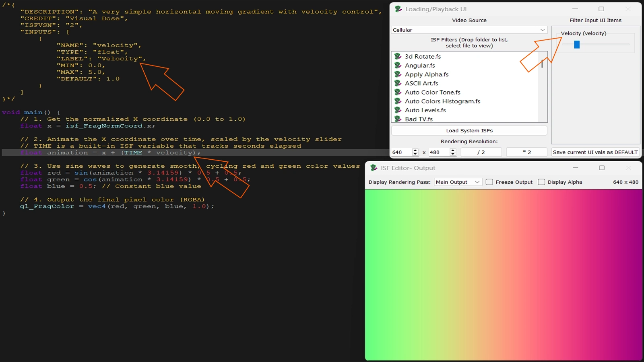Viewport: 644px width, 362px height.
Task: Click Save current UI vals as DEFAULT
Action: click(x=595, y=152)
